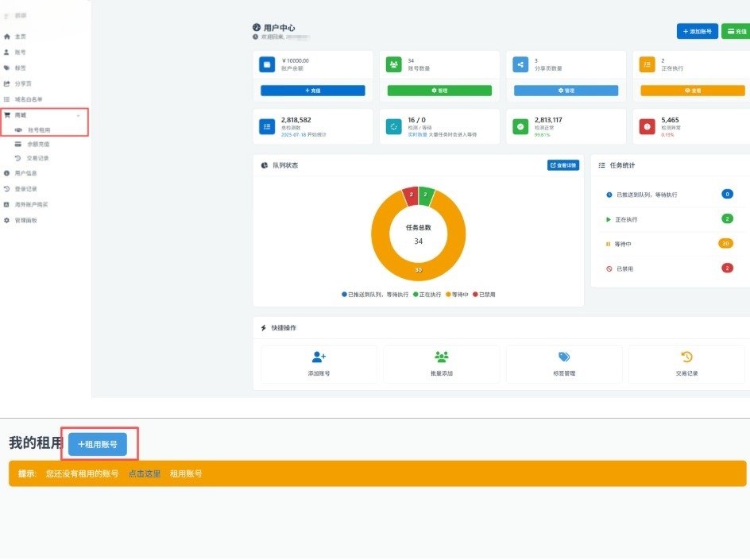
Task: Click the blue +租用账号 button
Action: click(x=98, y=445)
